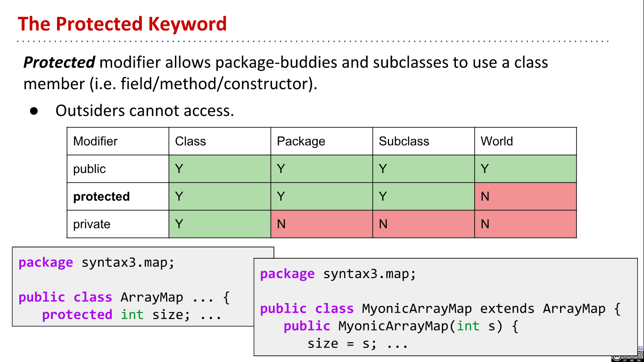This screenshot has width=644, height=362.
Task: Open the blue "es" hyperlink
Action: 640,347
